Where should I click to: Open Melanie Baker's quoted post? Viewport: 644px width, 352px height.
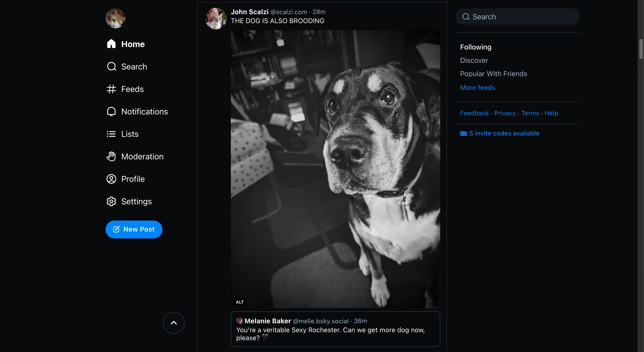coord(335,329)
